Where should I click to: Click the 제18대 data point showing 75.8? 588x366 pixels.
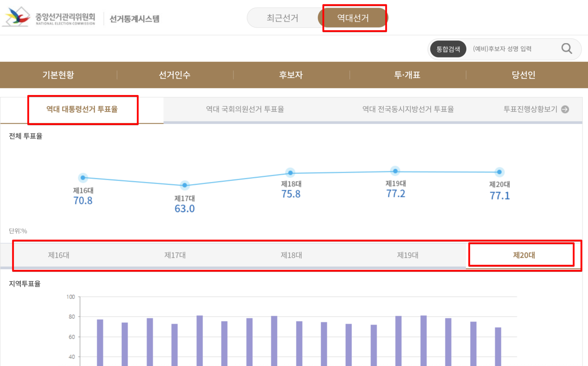pos(291,173)
